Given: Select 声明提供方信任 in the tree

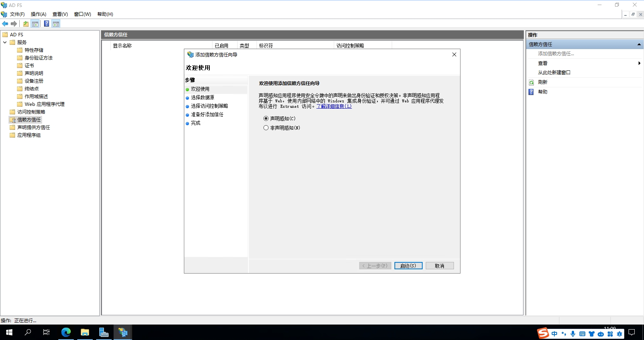Looking at the screenshot, I should (x=34, y=127).
